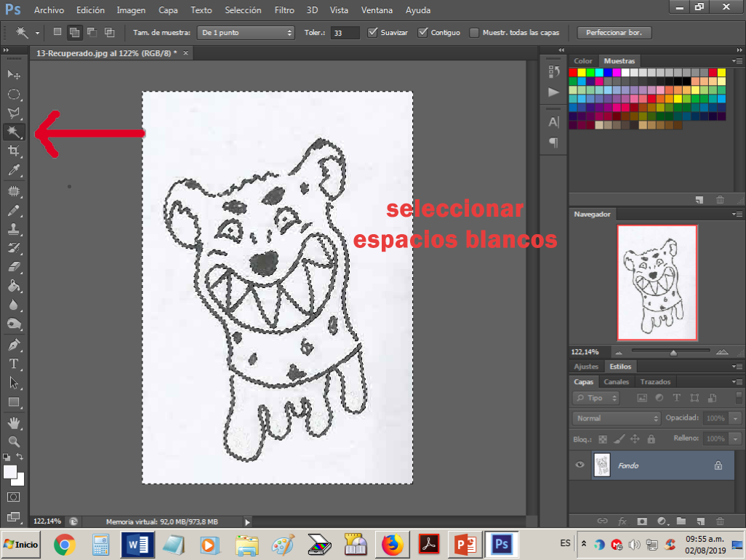Open the Actions panel play icon
Screen dimensions: 746x560
(553, 92)
